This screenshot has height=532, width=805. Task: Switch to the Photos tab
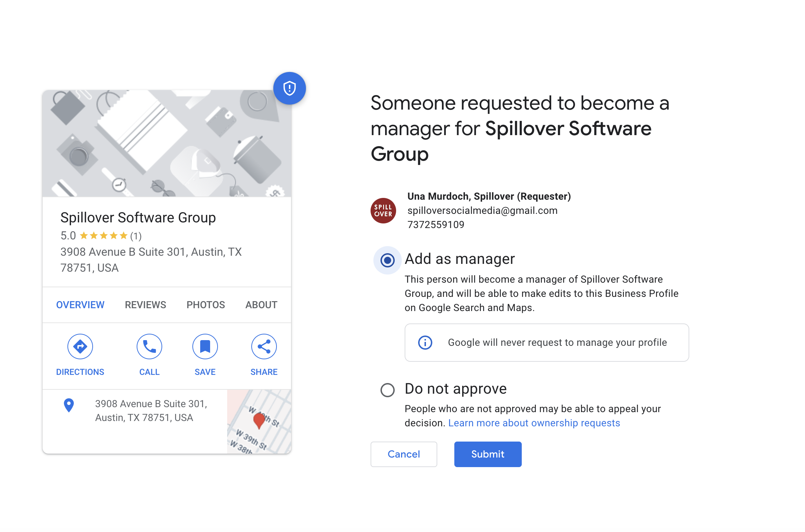(206, 305)
